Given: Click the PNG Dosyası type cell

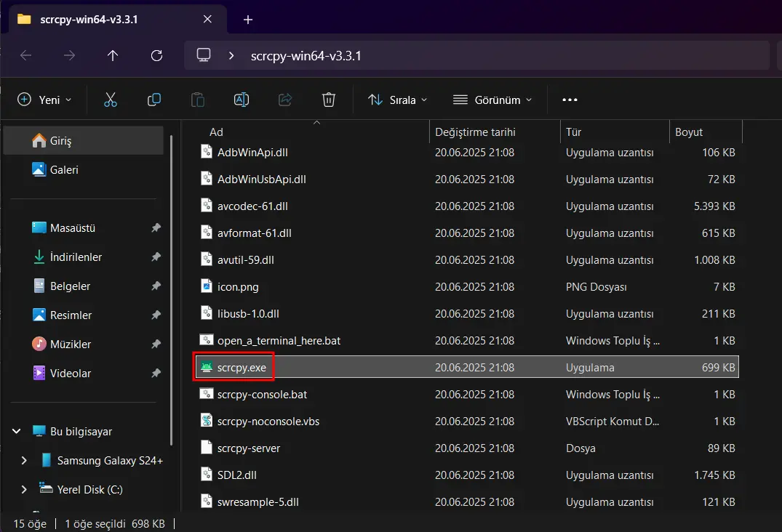Looking at the screenshot, I should (x=596, y=287).
